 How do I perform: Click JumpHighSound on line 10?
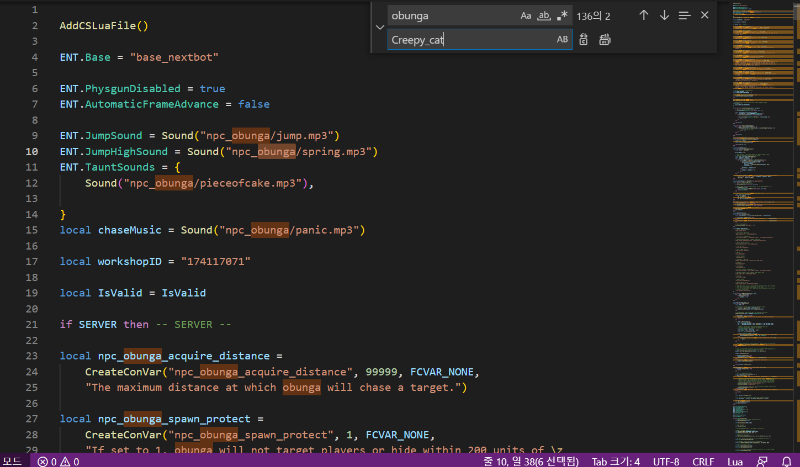coord(126,152)
